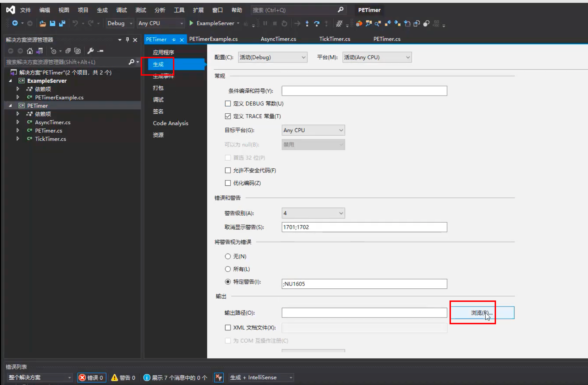Screen dimensions: 588x385
Task: Click the pause debugging icon
Action: [x=265, y=23]
